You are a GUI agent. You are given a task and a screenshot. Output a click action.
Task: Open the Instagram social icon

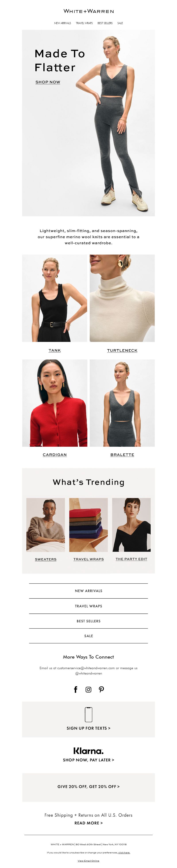point(88,689)
